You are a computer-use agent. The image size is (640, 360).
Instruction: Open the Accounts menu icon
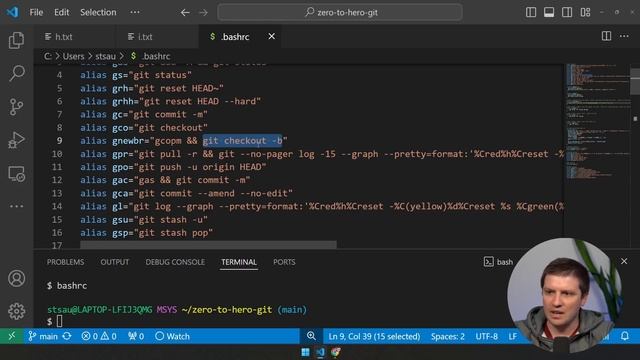click(x=16, y=278)
